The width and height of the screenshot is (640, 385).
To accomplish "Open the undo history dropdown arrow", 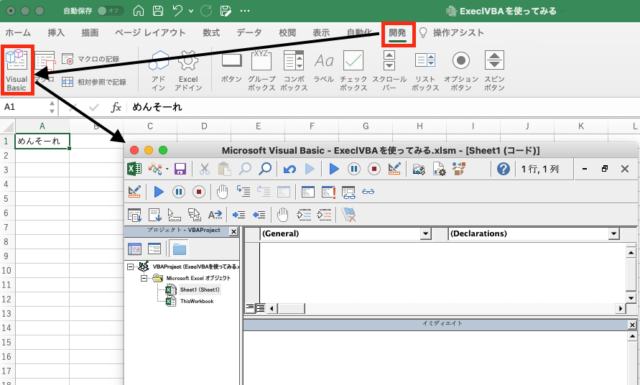I will click(191, 11).
